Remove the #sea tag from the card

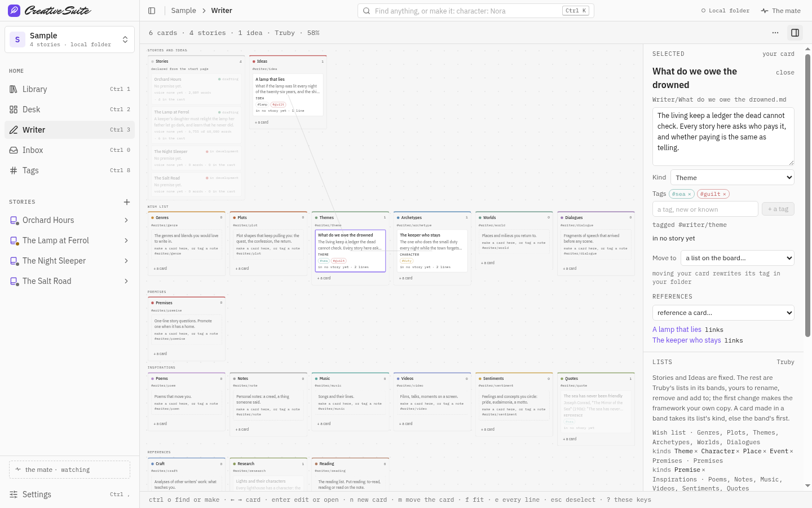(x=689, y=194)
